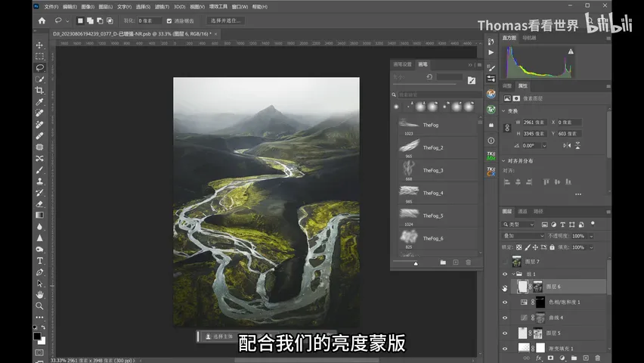This screenshot has height=363, width=644.
Task: Flip horizontally in Properties transform
Action: point(567,145)
